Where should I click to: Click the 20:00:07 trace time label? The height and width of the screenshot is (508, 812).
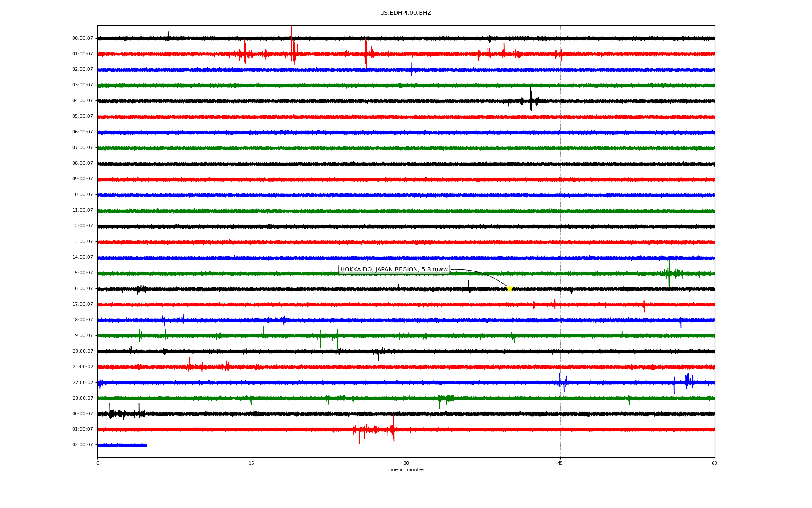[x=82, y=351]
